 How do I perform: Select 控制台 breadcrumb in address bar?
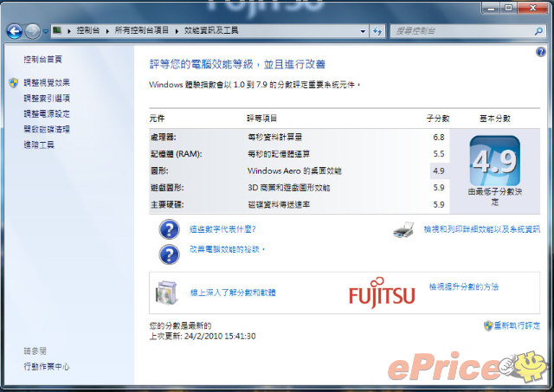click(x=88, y=30)
